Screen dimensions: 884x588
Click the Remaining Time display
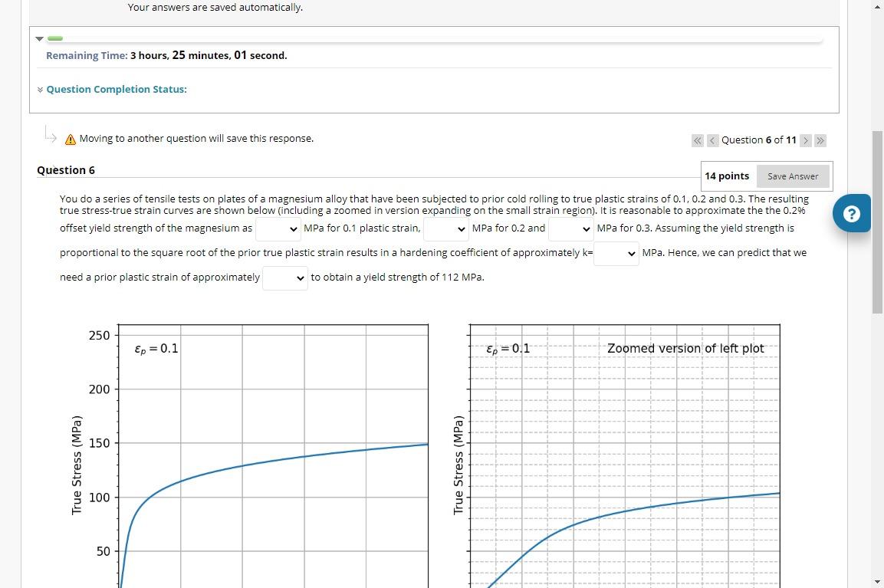click(x=166, y=55)
